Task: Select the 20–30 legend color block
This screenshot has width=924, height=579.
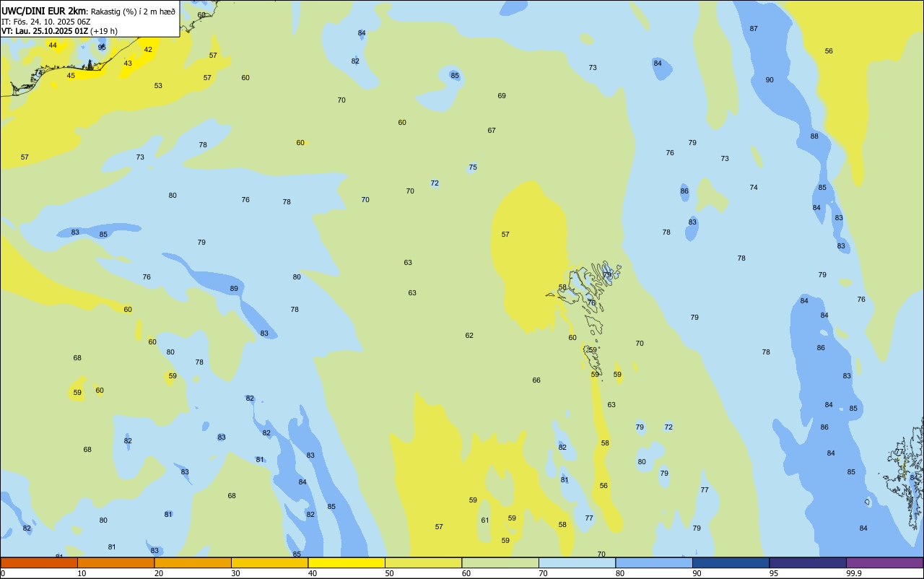Action: tap(193, 562)
